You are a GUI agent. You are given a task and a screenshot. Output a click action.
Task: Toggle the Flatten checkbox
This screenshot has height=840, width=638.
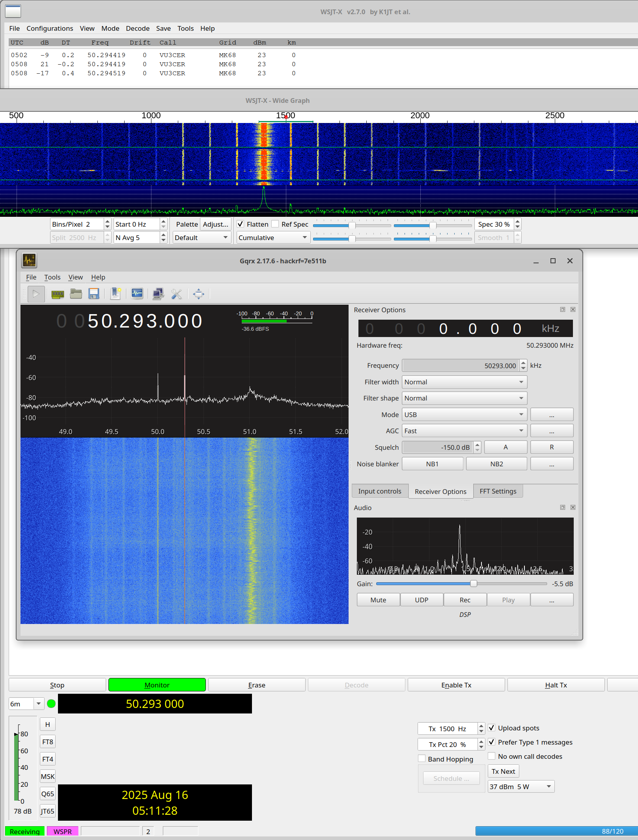pos(240,224)
